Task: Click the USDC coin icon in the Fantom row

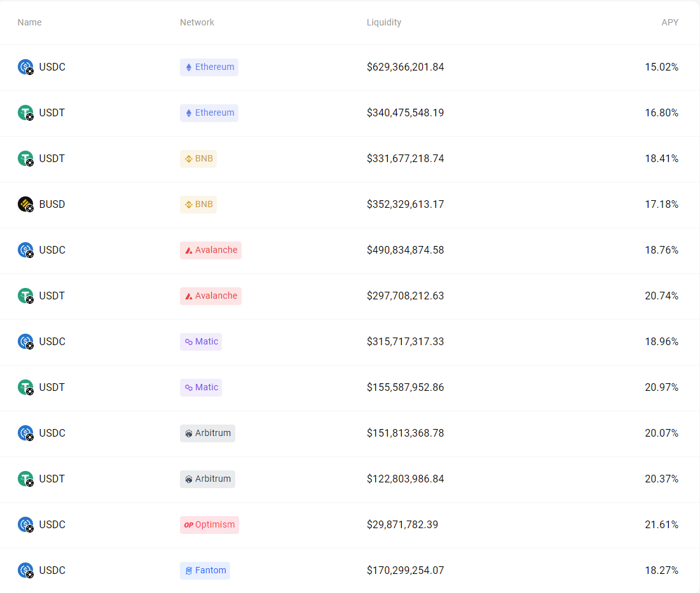Action: tap(25, 570)
